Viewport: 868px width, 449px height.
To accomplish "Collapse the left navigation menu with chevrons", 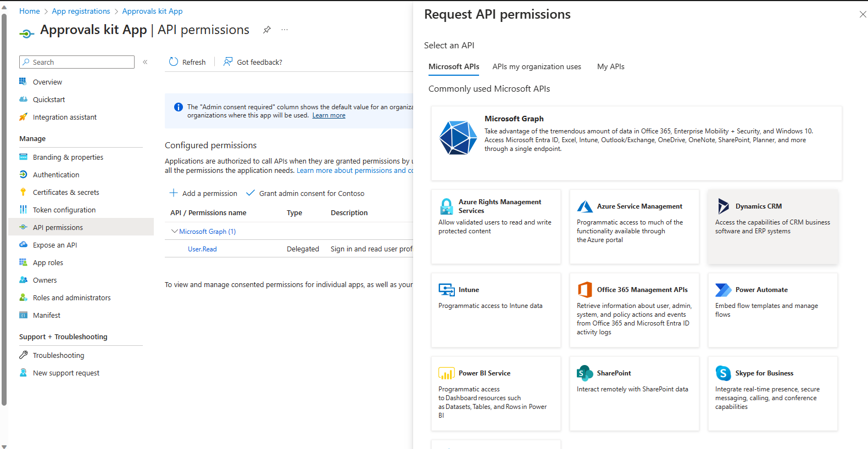I will pyautogui.click(x=145, y=62).
